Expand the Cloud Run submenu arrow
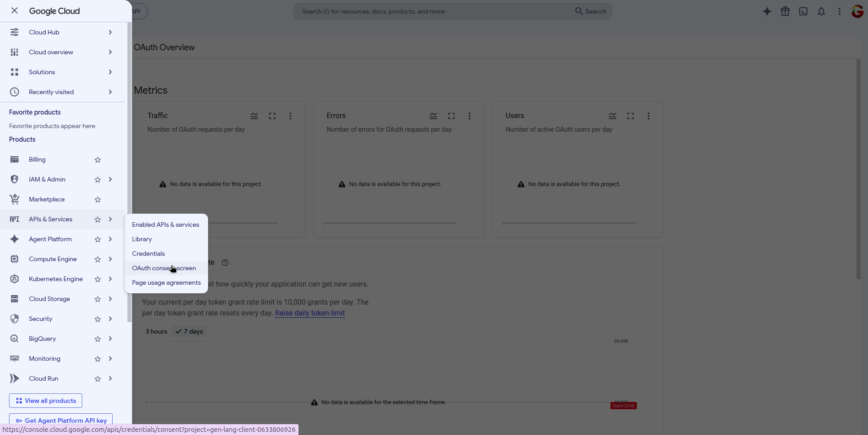The width and height of the screenshot is (868, 435). [x=110, y=378]
